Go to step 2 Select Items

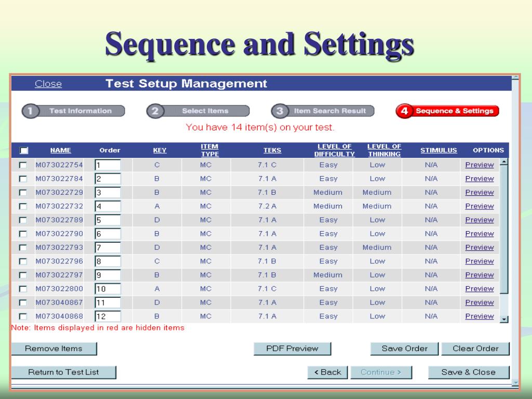point(198,111)
